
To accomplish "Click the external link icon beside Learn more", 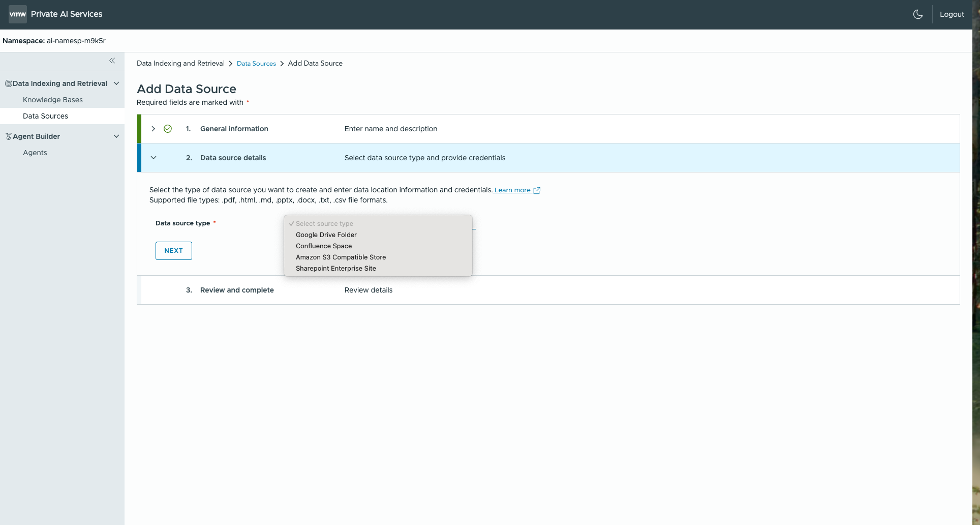I will point(537,190).
